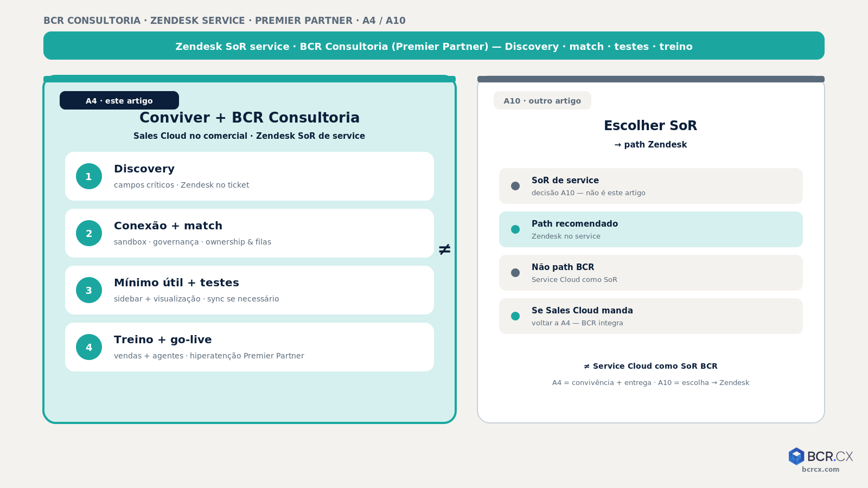Click 'campos críticos · Zendesk no ticket' text

182,185
